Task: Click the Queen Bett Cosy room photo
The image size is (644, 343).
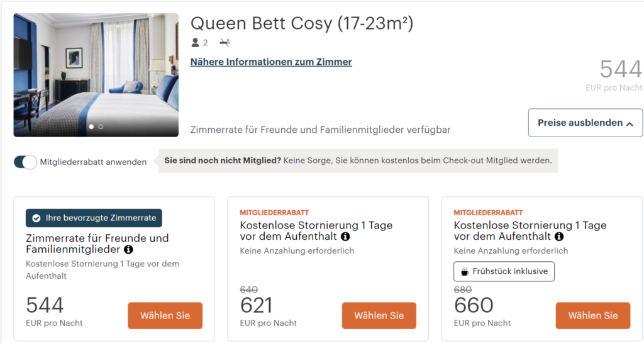Action: point(96,75)
